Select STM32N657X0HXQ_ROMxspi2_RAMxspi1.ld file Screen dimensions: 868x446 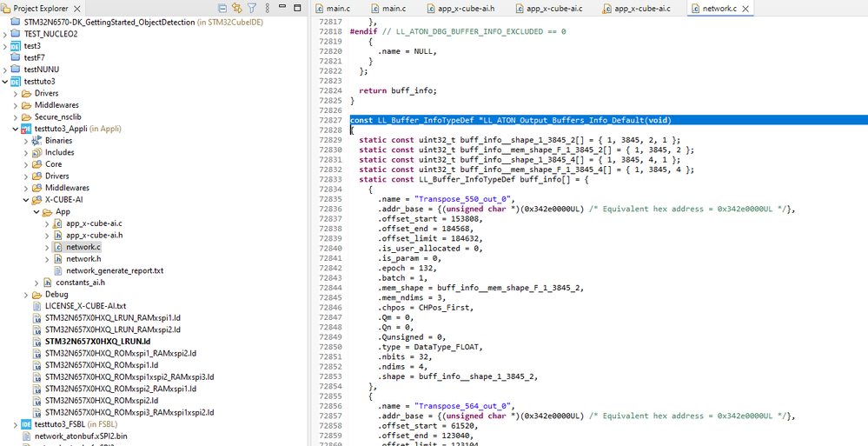121,389
